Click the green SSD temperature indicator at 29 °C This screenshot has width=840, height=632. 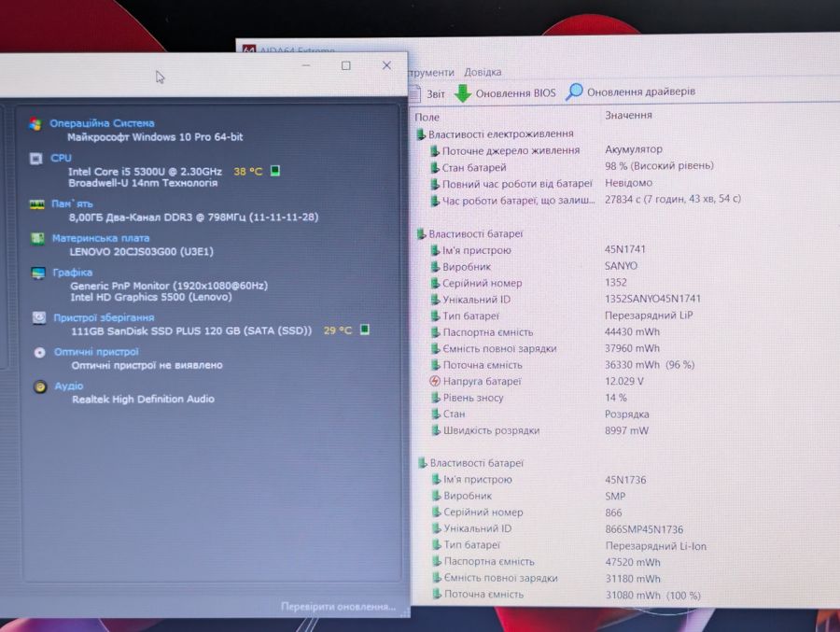(x=364, y=330)
